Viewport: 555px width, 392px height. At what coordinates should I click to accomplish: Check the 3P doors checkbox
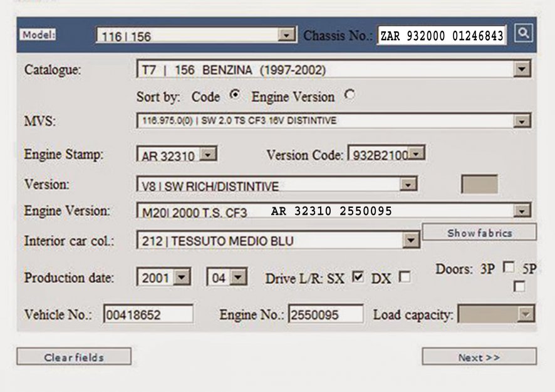pos(508,267)
